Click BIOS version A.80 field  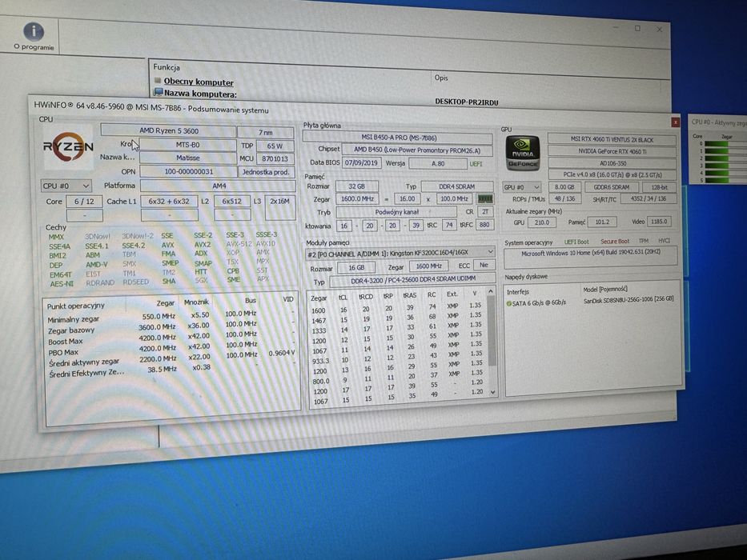click(437, 163)
